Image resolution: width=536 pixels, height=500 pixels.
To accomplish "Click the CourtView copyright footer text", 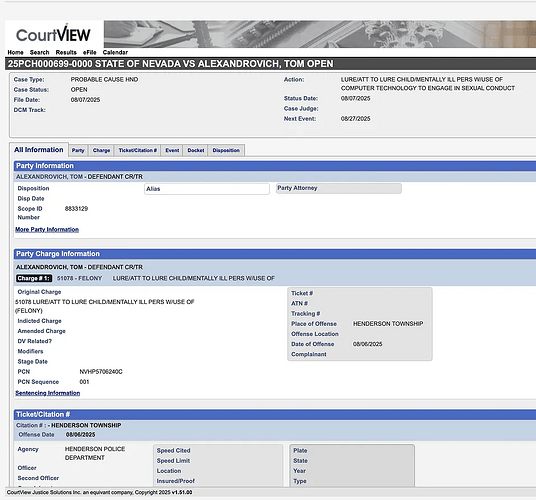I will (x=99, y=492).
